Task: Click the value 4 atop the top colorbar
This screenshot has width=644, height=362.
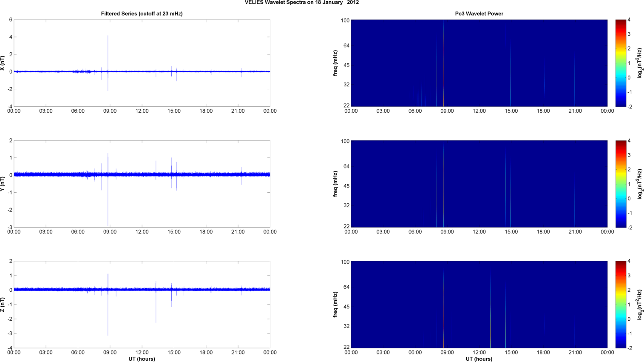Action: click(629, 20)
